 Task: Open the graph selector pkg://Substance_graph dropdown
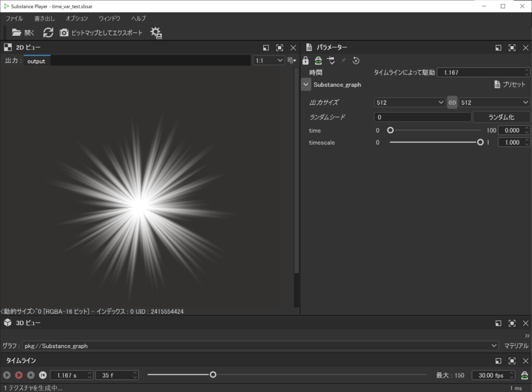coord(260,345)
